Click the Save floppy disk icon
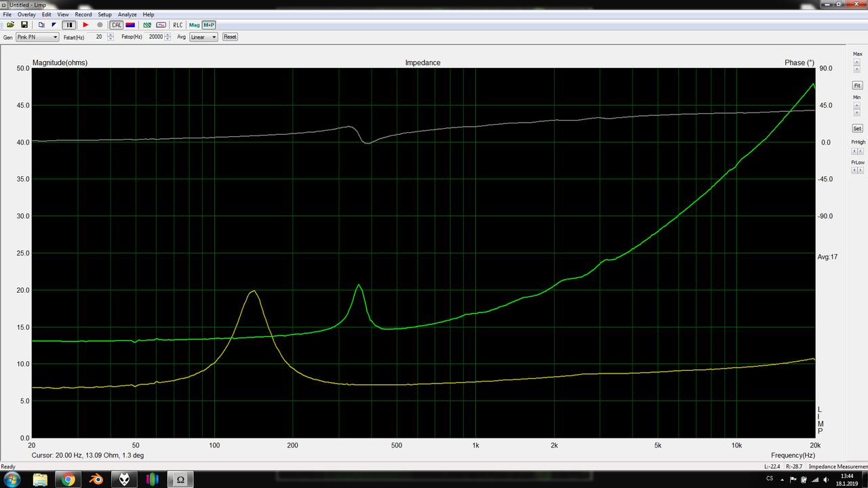This screenshot has width=868, height=488. [24, 25]
